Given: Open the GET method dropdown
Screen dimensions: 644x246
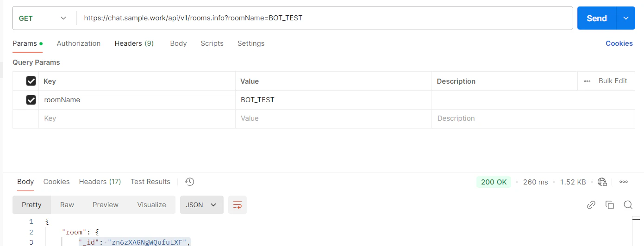Looking at the screenshot, I should (43, 18).
